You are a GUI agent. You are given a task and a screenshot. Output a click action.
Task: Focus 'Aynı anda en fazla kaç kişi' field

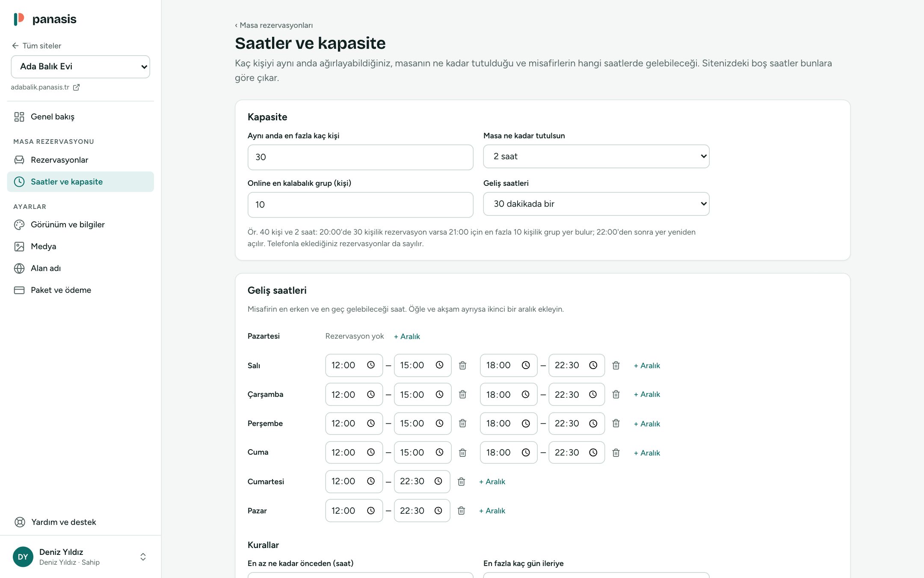[x=360, y=157]
